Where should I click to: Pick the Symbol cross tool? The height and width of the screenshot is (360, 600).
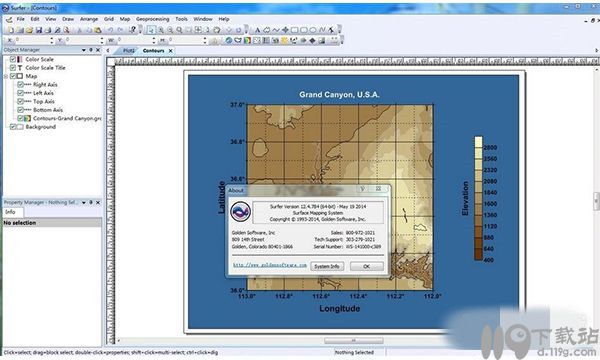[285, 30]
